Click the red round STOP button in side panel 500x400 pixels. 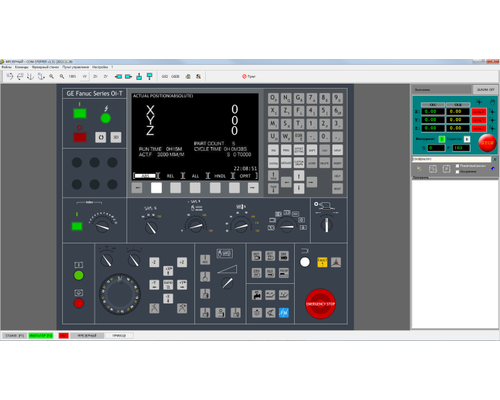487,143
